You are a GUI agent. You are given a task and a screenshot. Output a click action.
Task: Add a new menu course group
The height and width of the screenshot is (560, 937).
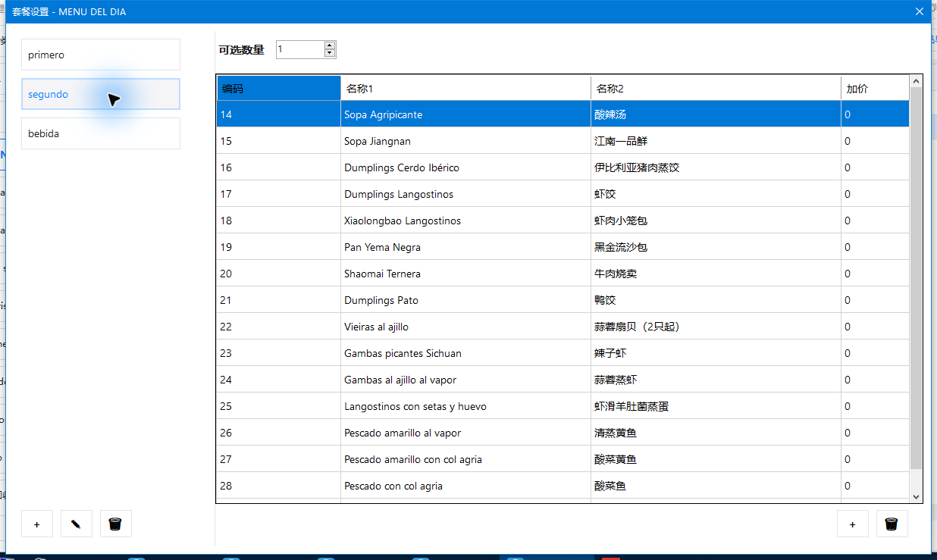click(x=37, y=524)
